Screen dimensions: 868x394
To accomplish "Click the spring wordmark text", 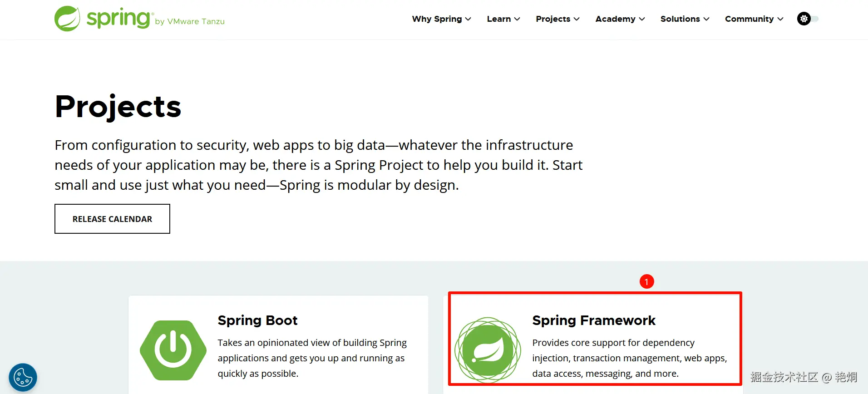I will (x=118, y=19).
